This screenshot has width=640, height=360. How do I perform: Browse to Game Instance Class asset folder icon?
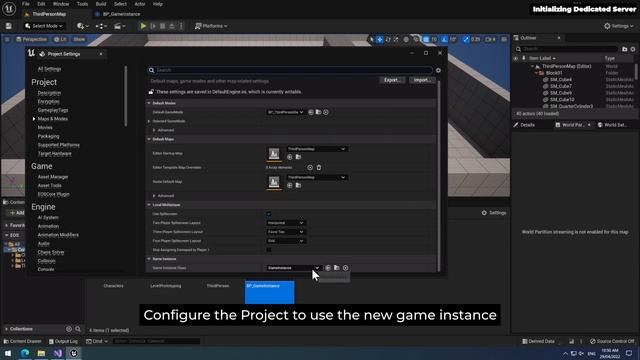click(337, 268)
